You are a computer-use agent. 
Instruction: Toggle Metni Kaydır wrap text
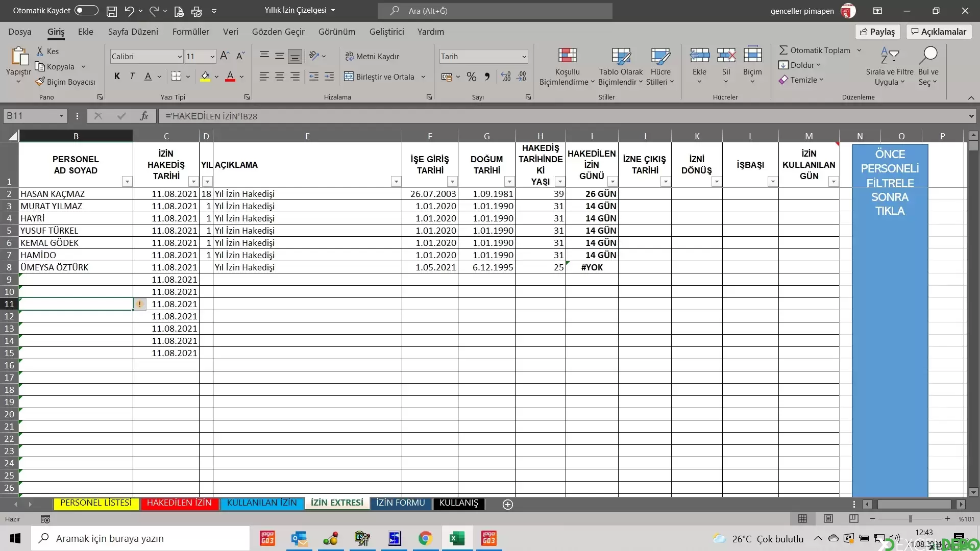[372, 56]
